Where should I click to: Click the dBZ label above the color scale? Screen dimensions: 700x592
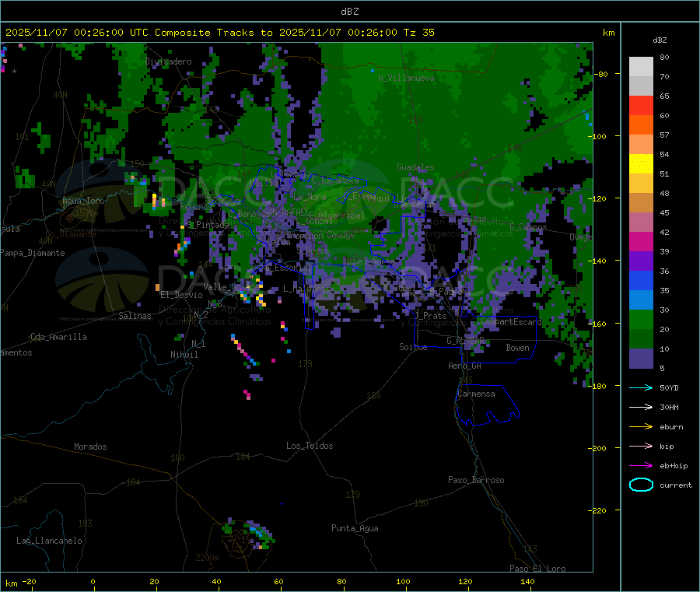tap(660, 40)
